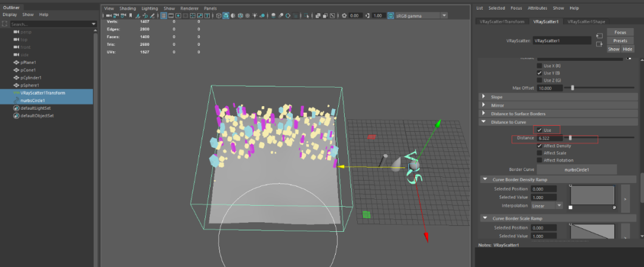Click the nurbsCircle1 Border Curve button
This screenshot has width=644, height=267.
pos(576,170)
